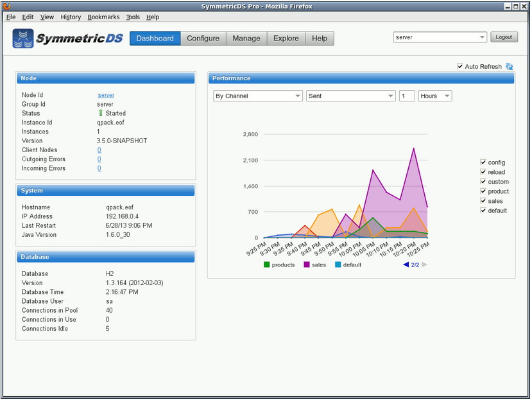Click the time period number field

pyautogui.click(x=407, y=96)
